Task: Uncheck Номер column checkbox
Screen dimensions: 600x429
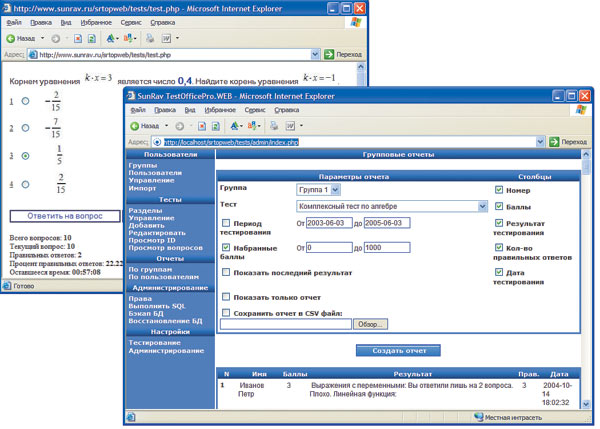Action: tap(499, 189)
